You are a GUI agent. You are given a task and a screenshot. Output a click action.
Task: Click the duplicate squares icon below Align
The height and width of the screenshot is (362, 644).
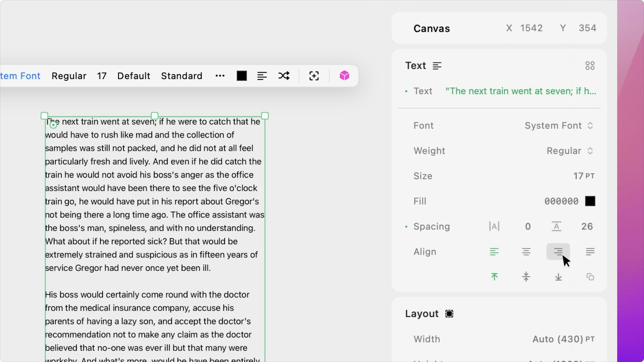click(x=590, y=277)
